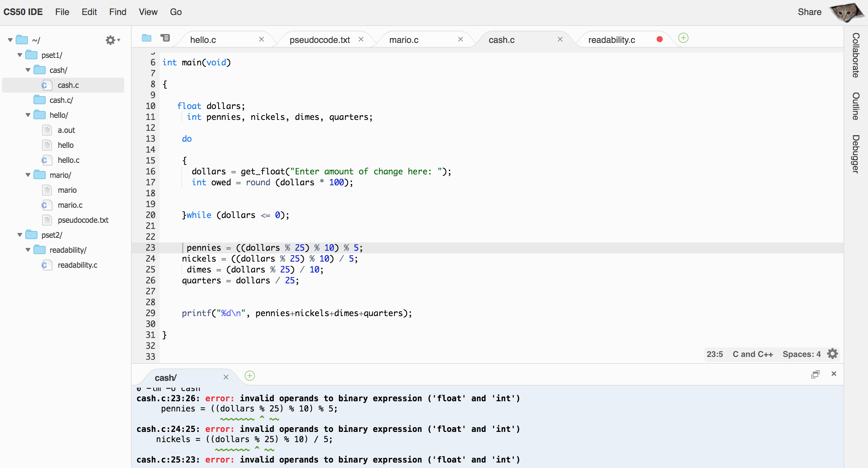868x468 pixels.
Task: Add new terminal tab with plus icon
Action: pos(250,376)
